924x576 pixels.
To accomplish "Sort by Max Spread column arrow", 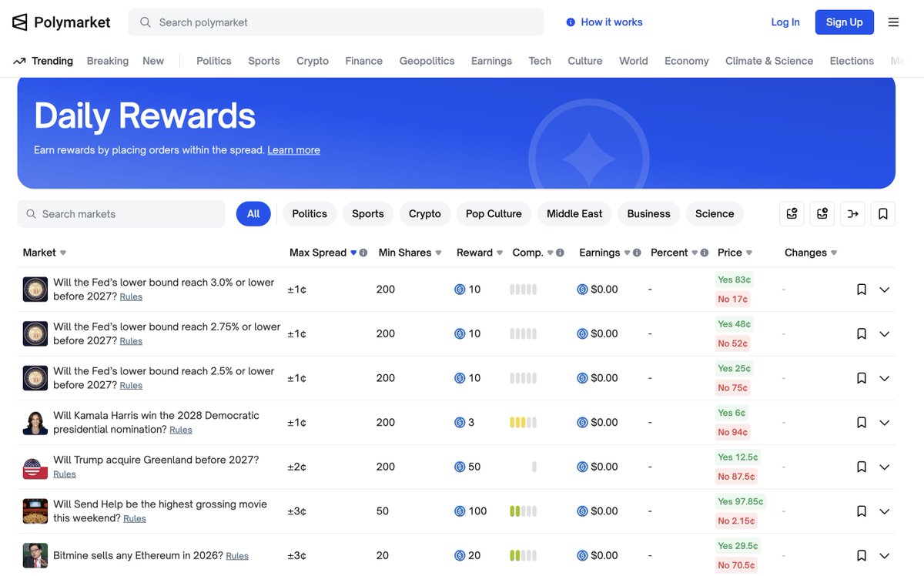I will pos(353,253).
